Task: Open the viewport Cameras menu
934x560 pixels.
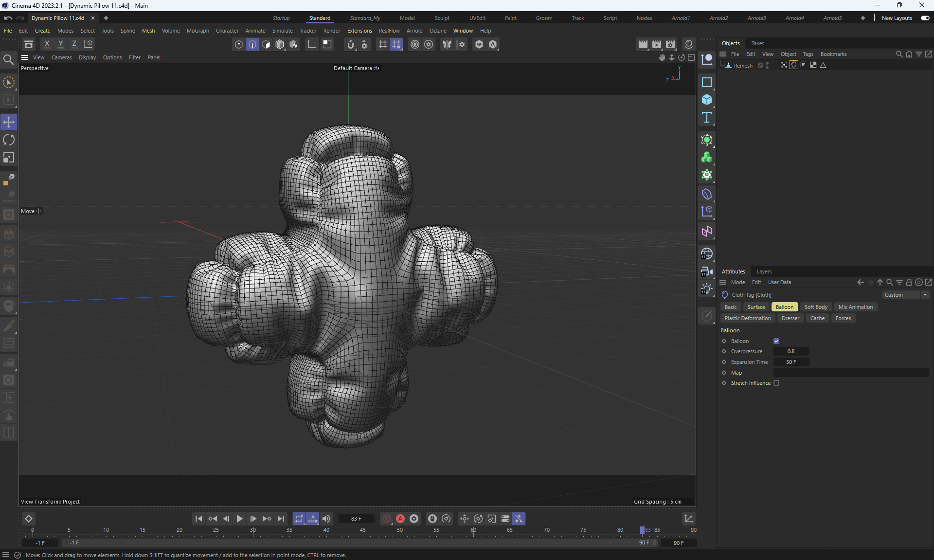Action: (x=61, y=57)
